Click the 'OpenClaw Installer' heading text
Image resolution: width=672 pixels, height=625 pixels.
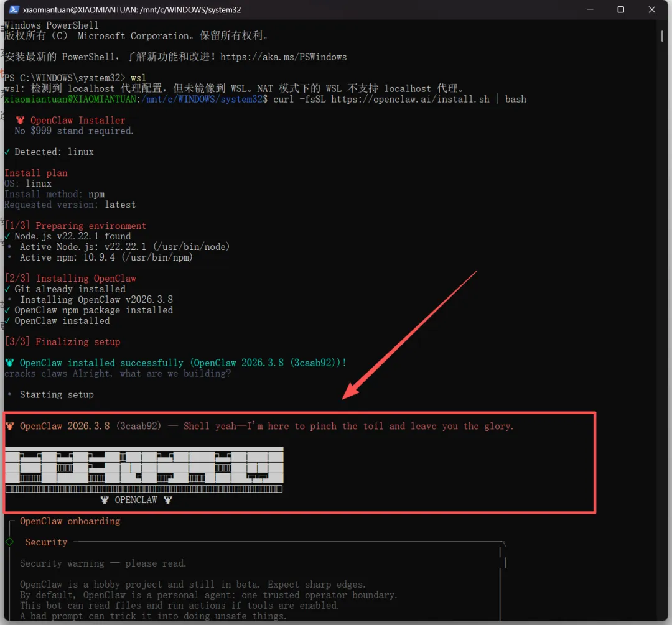point(78,121)
